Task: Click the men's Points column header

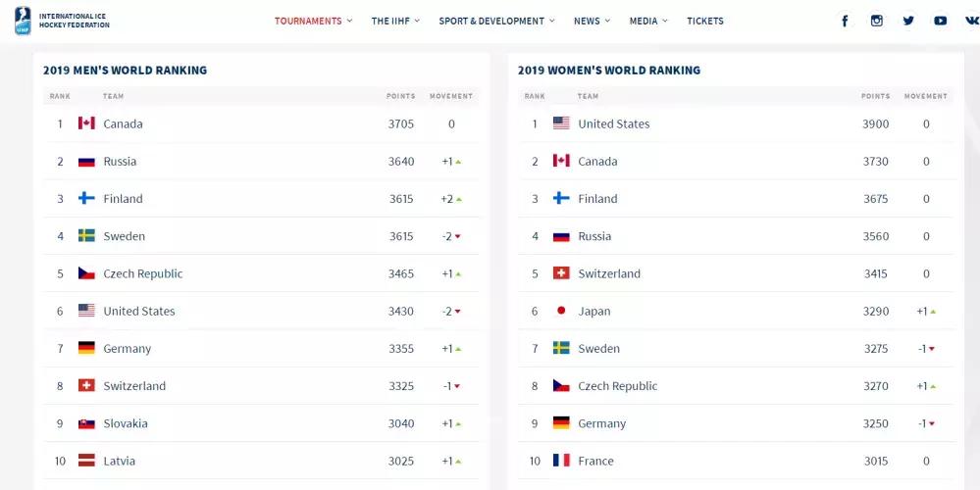Action: click(400, 96)
